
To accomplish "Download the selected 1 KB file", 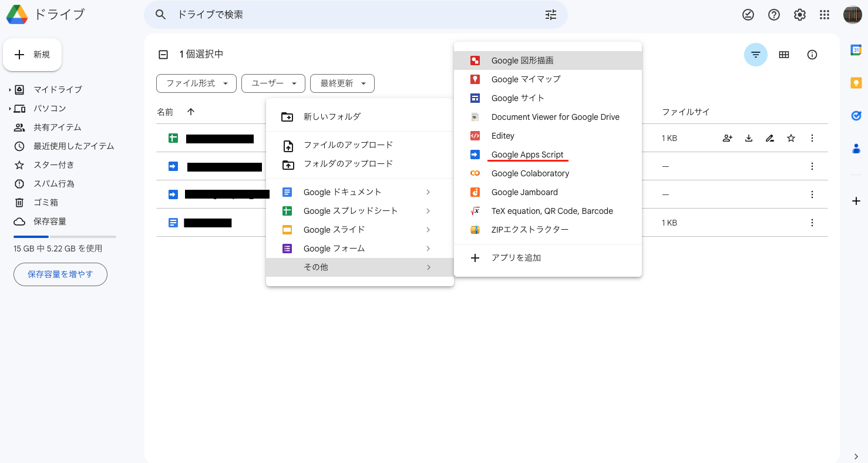I will 748,137.
